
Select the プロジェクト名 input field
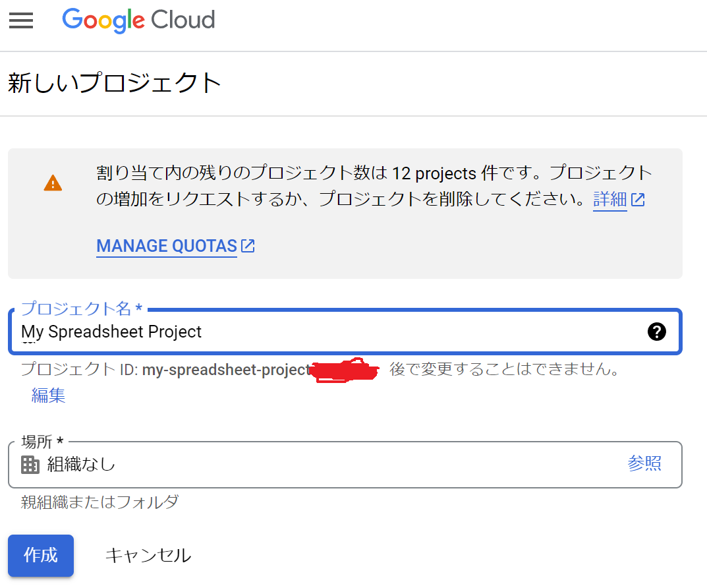[x=264, y=332]
